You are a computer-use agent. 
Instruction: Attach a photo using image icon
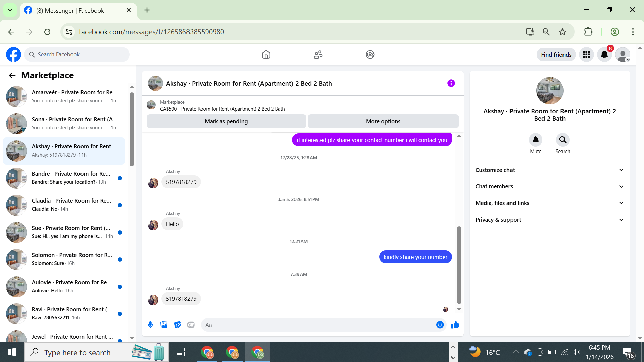(x=164, y=325)
